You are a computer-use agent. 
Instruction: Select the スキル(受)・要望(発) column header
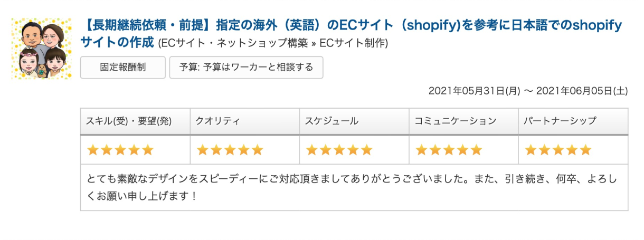point(129,121)
